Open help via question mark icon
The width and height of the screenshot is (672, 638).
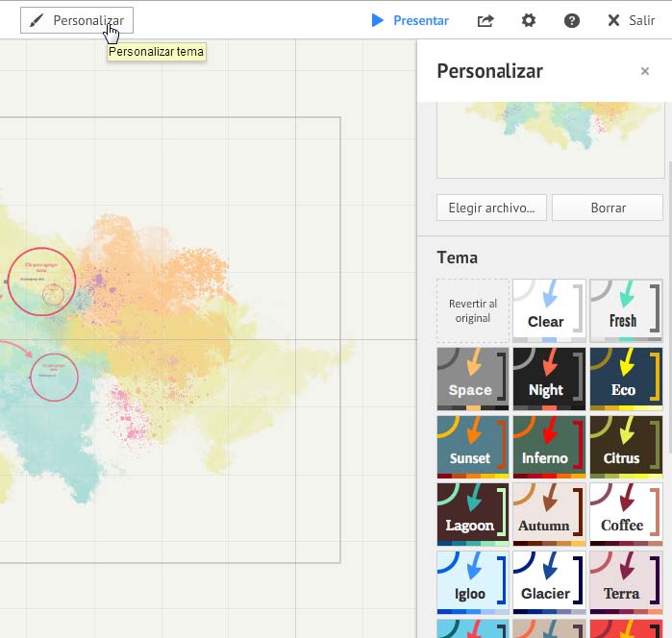[x=572, y=20]
